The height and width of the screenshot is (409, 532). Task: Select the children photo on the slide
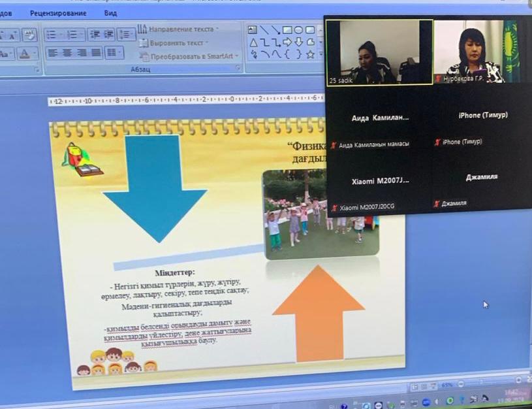[321, 214]
